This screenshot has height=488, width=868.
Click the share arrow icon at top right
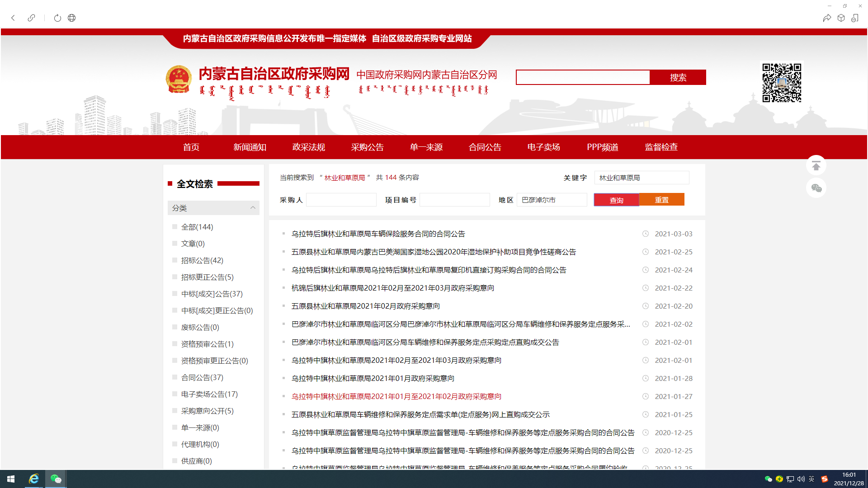[x=827, y=18]
